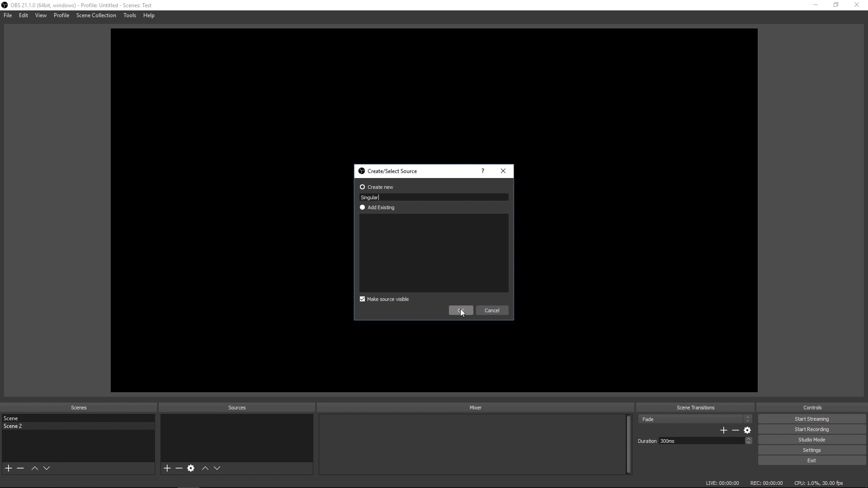Move source up in the Sources panel
The width and height of the screenshot is (868, 488).
(205, 468)
